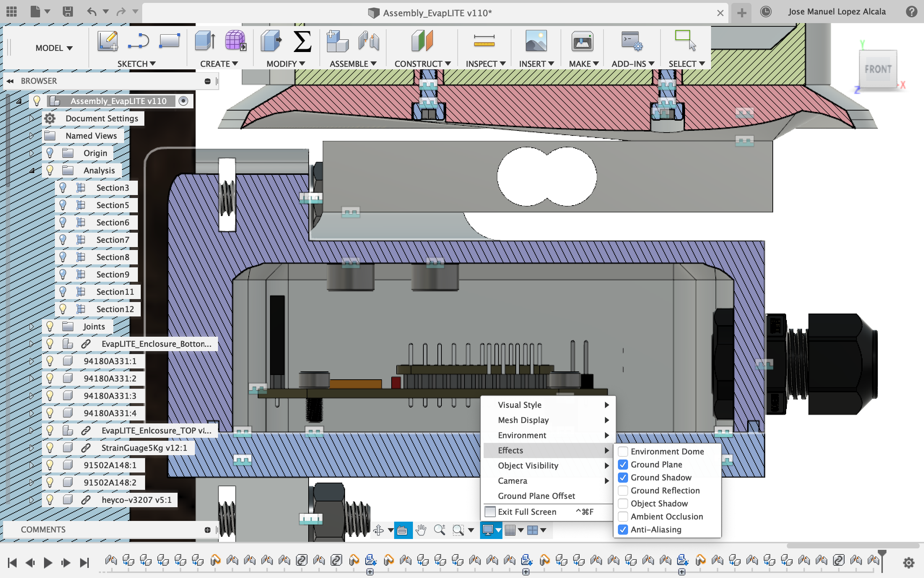Open the Visual Style submenu
The image size is (924, 578).
pyautogui.click(x=548, y=405)
